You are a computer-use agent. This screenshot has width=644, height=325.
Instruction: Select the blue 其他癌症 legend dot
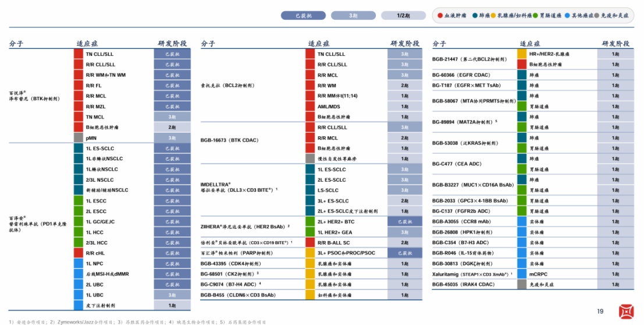pos(567,16)
